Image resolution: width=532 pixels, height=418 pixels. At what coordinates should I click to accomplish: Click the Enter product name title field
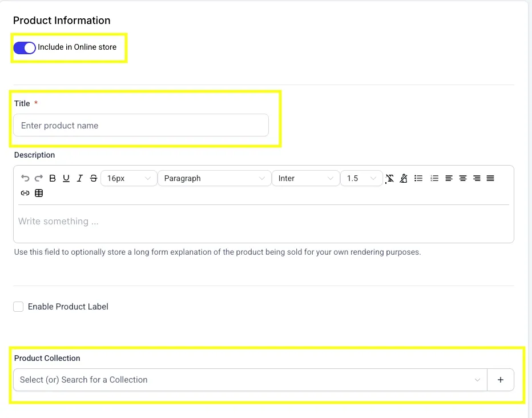tap(141, 126)
